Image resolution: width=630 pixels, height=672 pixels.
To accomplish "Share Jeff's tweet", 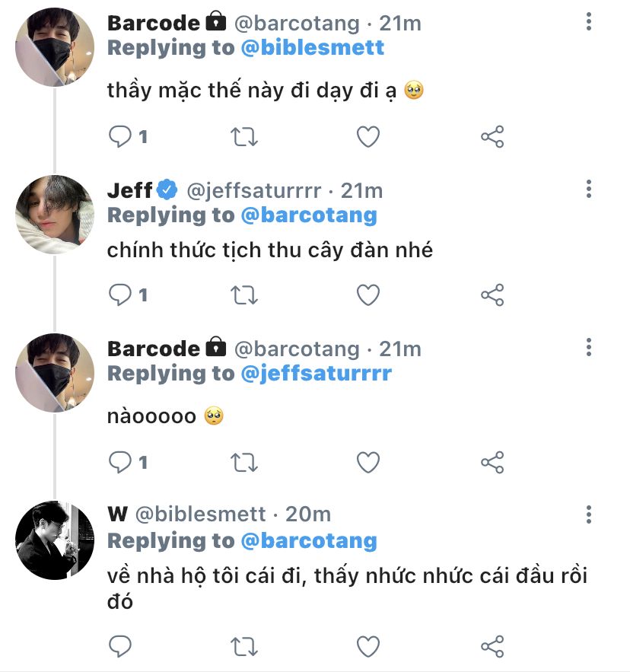I will (x=492, y=295).
